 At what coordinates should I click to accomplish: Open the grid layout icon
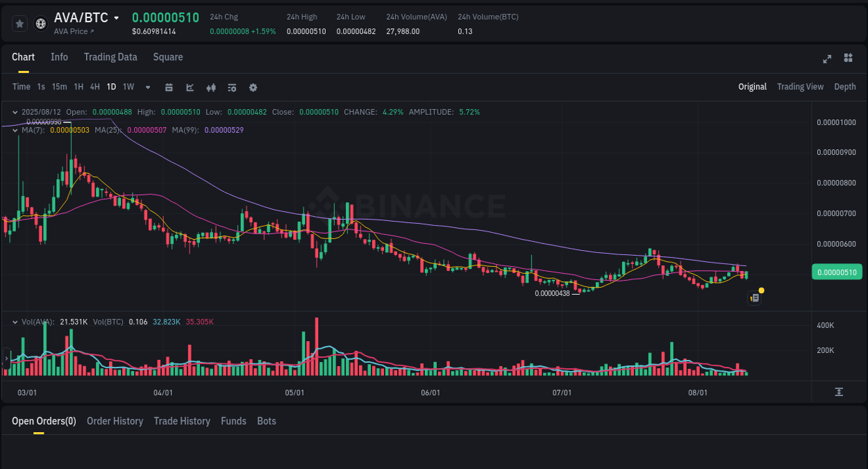848,59
